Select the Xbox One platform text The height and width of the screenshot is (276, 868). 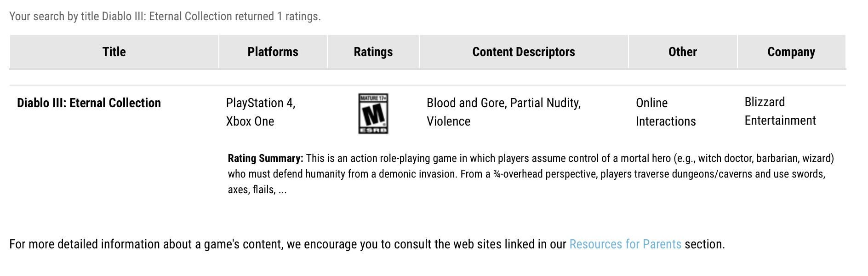[x=250, y=121]
